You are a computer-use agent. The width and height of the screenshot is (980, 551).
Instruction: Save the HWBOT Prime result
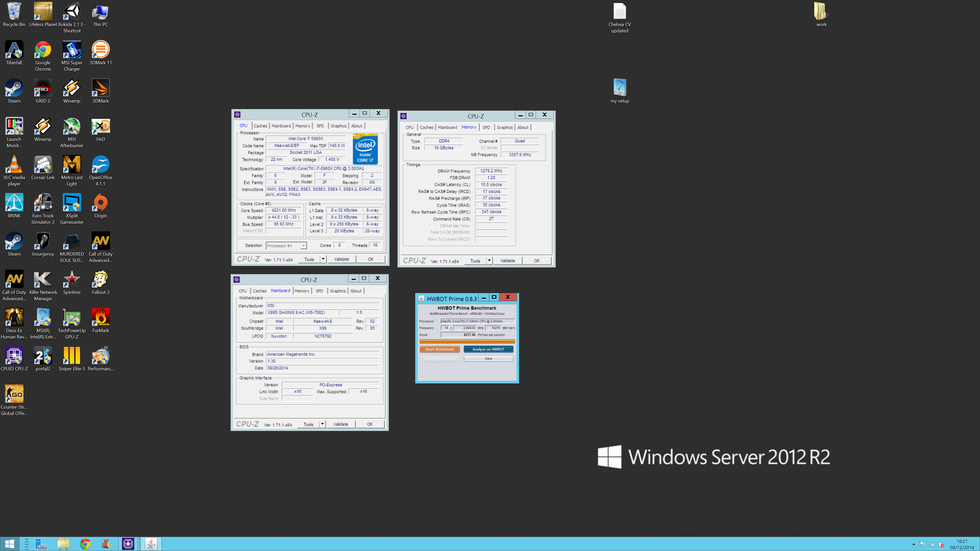488,359
